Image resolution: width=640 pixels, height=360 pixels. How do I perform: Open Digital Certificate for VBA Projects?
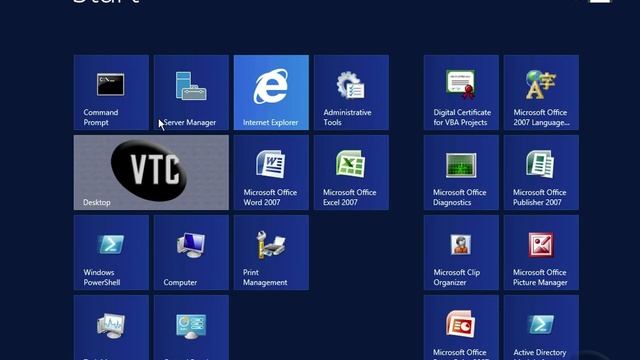pos(461,92)
